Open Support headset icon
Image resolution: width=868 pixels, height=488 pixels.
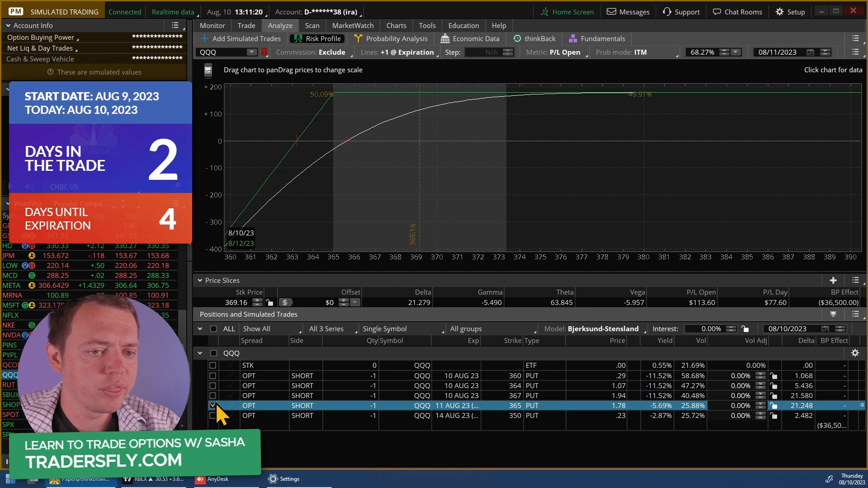click(667, 12)
